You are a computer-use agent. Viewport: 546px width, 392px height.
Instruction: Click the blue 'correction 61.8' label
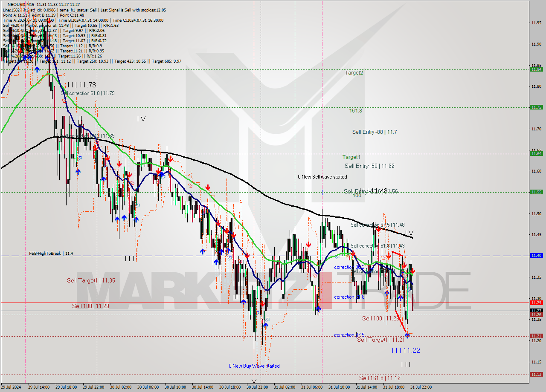[x=349, y=297]
